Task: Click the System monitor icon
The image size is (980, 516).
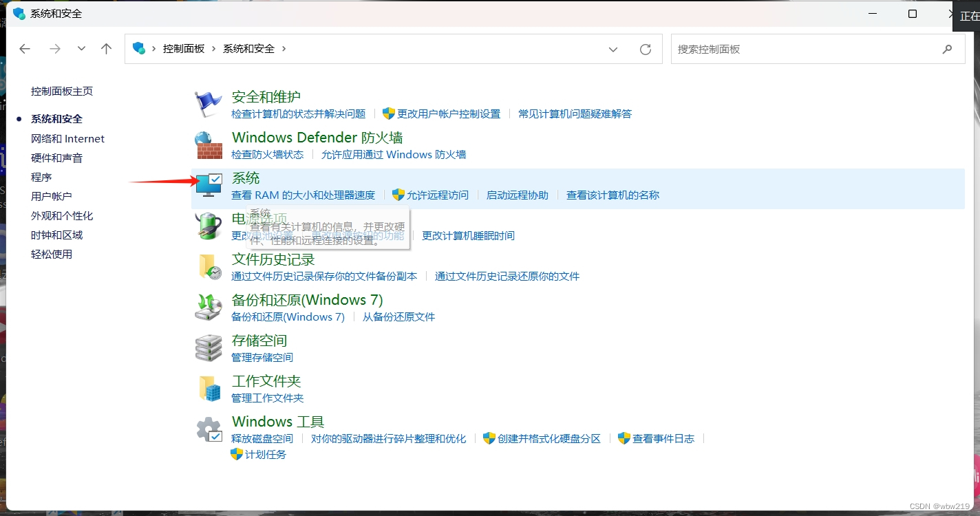Action: click(x=209, y=185)
